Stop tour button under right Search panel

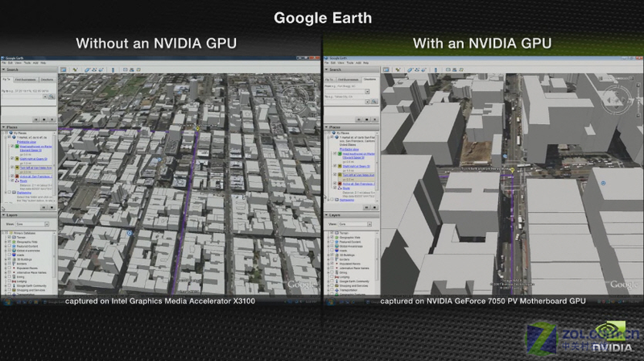click(367, 119)
